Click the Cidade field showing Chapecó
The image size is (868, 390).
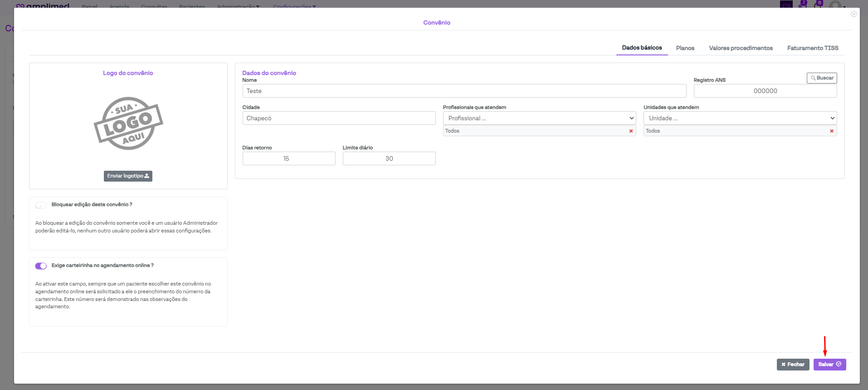tap(339, 118)
